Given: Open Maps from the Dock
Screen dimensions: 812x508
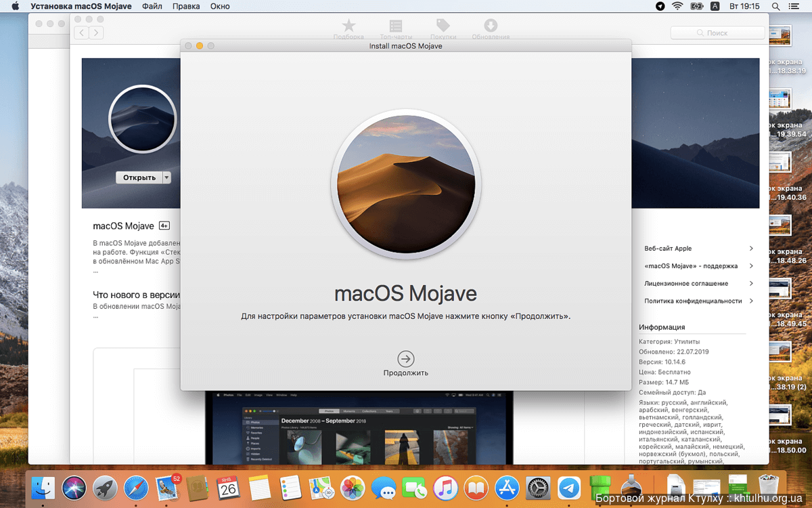Looking at the screenshot, I should click(321, 487).
